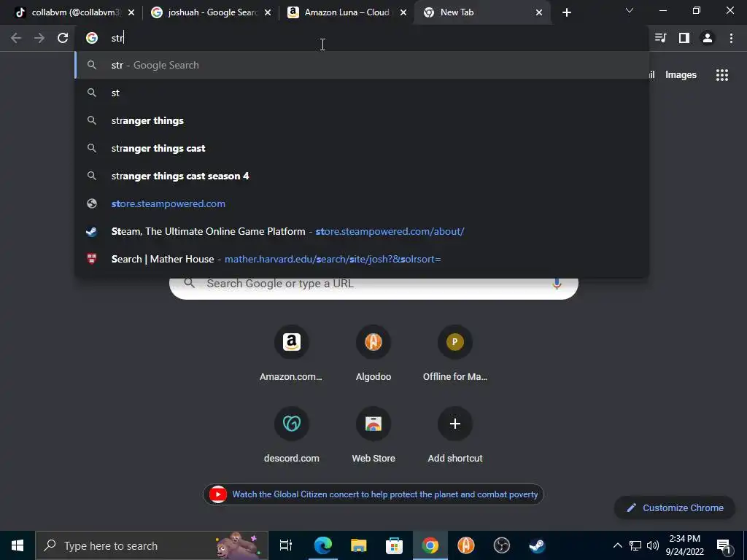Select the 'st' search suggestion
Image resolution: width=747 pixels, height=560 pixels.
coord(362,93)
